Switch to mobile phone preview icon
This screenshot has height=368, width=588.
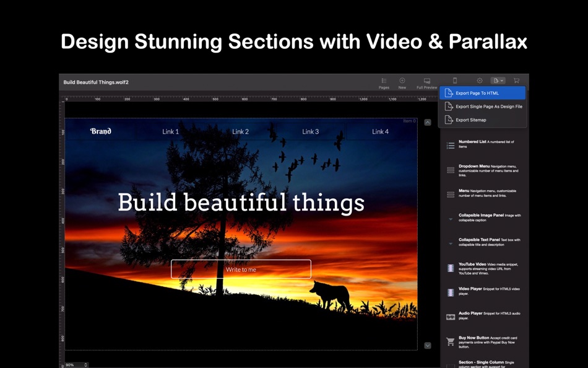tap(454, 81)
